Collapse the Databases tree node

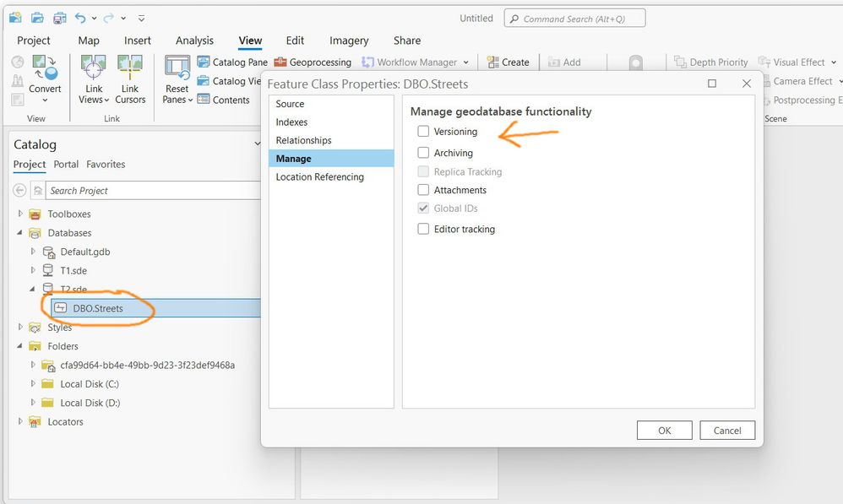20,233
